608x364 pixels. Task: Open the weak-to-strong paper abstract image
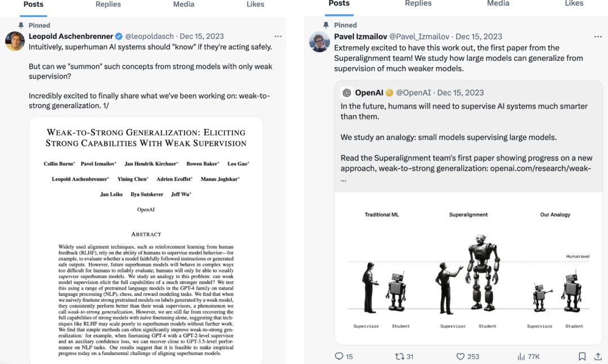pos(146,240)
